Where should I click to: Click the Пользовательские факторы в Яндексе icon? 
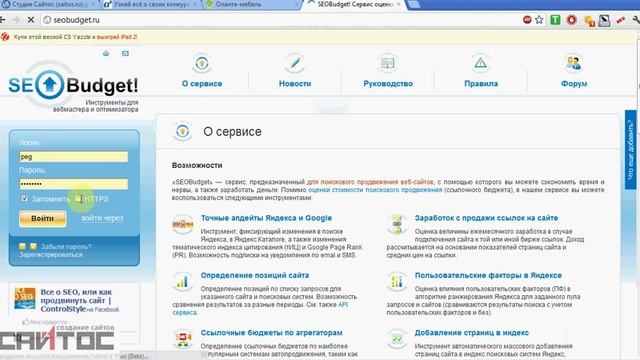(x=396, y=282)
